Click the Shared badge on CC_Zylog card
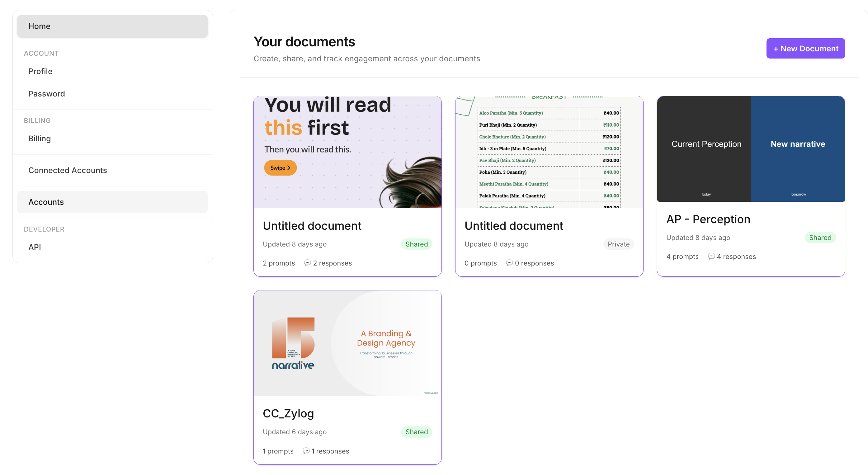Image resolution: width=868 pixels, height=475 pixels. coord(416,431)
